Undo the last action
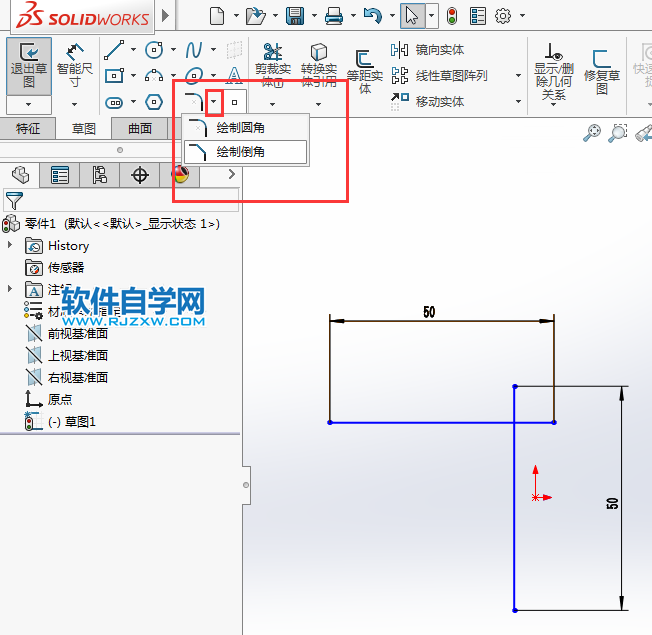This screenshot has height=635, width=652. click(x=373, y=16)
